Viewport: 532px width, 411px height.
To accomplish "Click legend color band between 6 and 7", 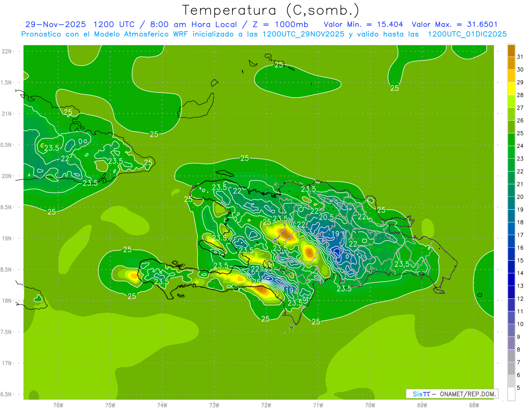I will click(x=511, y=368).
